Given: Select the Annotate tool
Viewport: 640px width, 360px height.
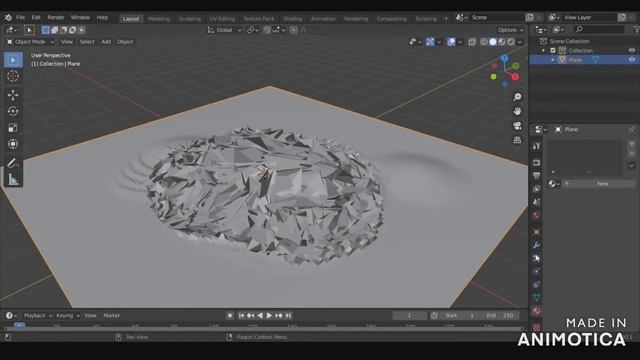Looking at the screenshot, I should [13, 163].
